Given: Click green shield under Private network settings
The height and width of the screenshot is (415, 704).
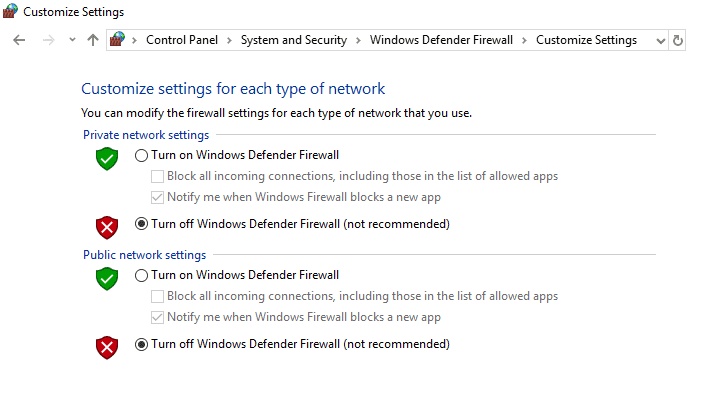Looking at the screenshot, I should click(x=107, y=158).
